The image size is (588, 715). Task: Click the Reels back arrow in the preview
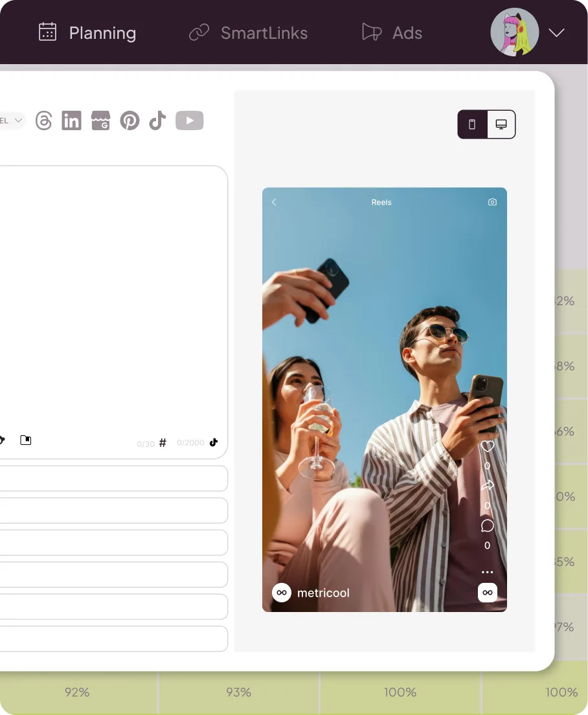click(274, 202)
